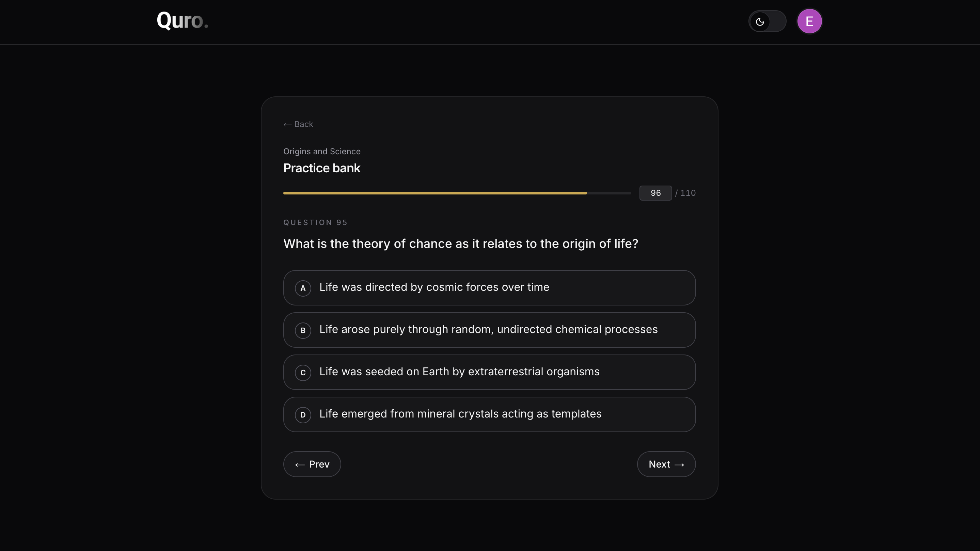Select the letter C circle badge
This screenshot has width=980, height=551.
(x=303, y=373)
